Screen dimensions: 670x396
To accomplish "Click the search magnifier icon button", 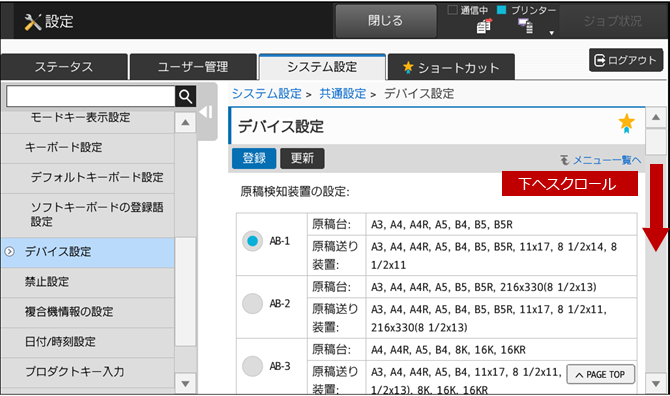I will coord(185,97).
